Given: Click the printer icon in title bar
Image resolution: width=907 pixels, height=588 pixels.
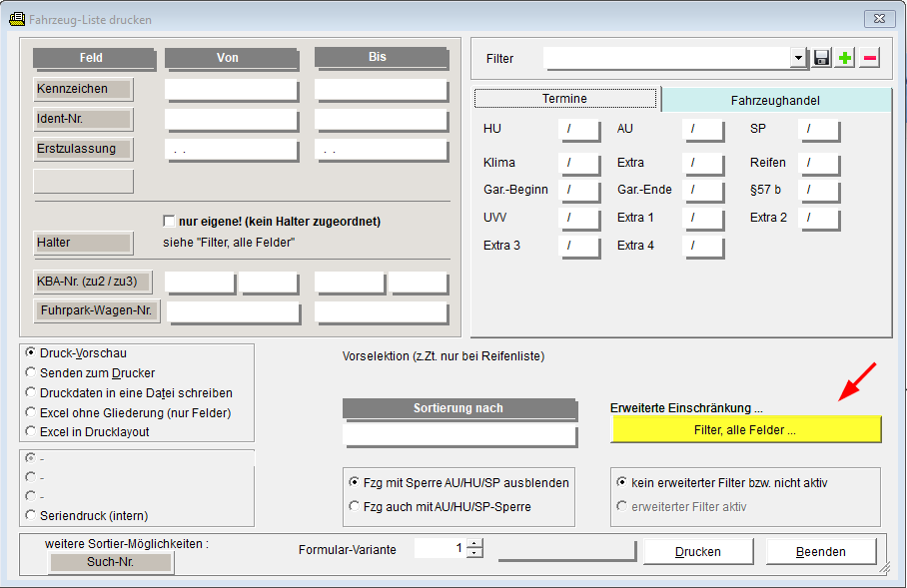Looking at the screenshot, I should pyautogui.click(x=17, y=19).
